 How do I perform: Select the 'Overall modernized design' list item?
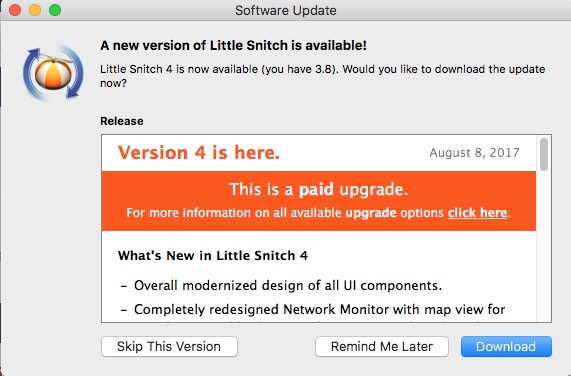(281, 285)
